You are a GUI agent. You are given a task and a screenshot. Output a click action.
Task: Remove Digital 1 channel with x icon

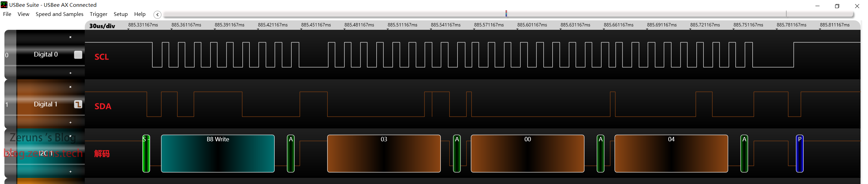click(x=70, y=87)
